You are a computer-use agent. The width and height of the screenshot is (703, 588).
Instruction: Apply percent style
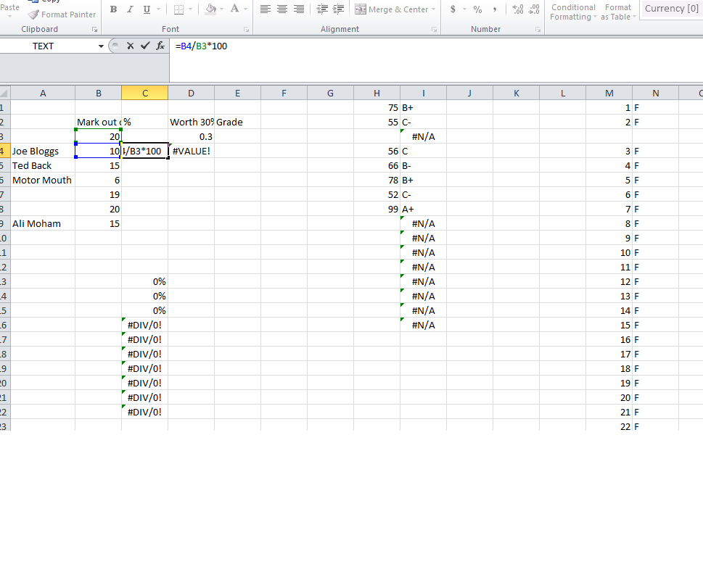[x=477, y=9]
